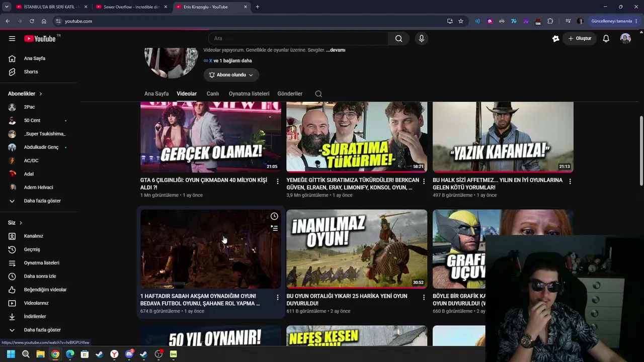Open OBS Studio from the taskbar

tap(158, 354)
